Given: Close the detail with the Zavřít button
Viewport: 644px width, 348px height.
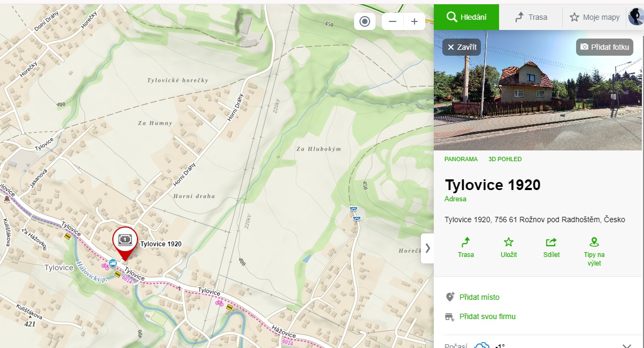Looking at the screenshot, I should pyautogui.click(x=462, y=47).
